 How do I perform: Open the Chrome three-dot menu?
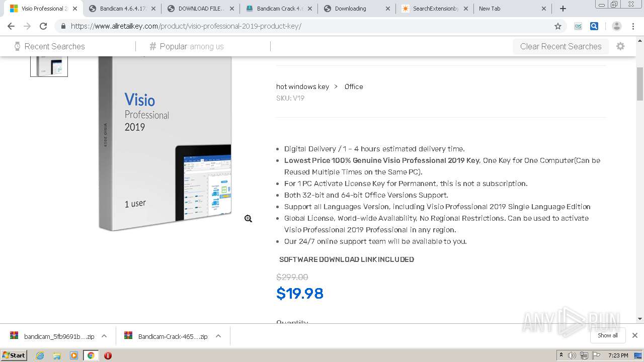633,26
